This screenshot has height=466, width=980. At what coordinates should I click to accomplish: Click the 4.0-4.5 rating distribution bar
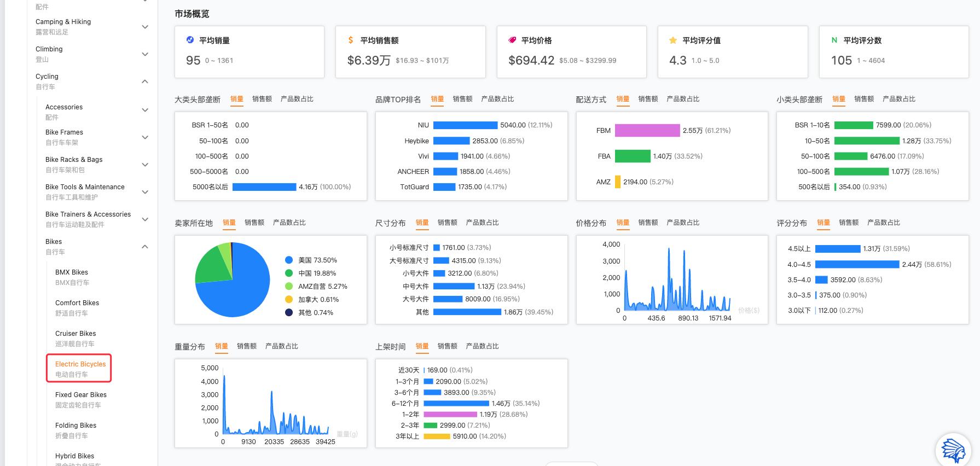click(857, 264)
